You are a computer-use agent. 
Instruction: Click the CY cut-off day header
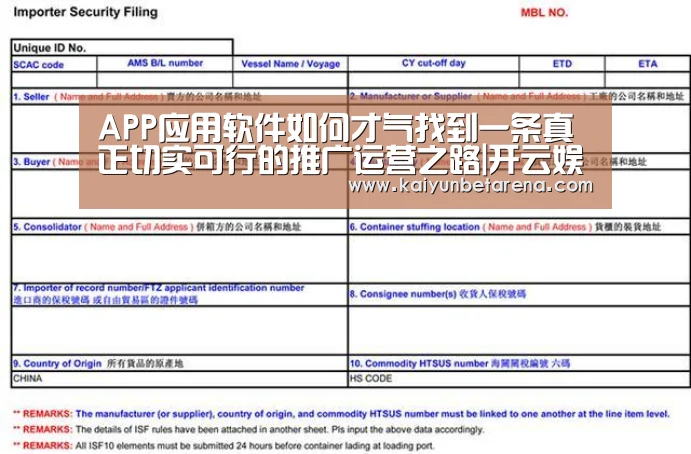434,63
